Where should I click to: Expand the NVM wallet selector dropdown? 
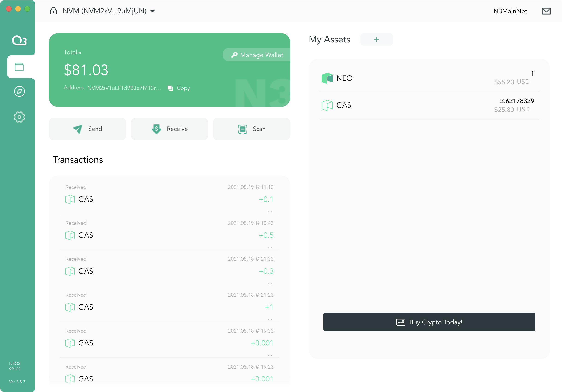153,11
